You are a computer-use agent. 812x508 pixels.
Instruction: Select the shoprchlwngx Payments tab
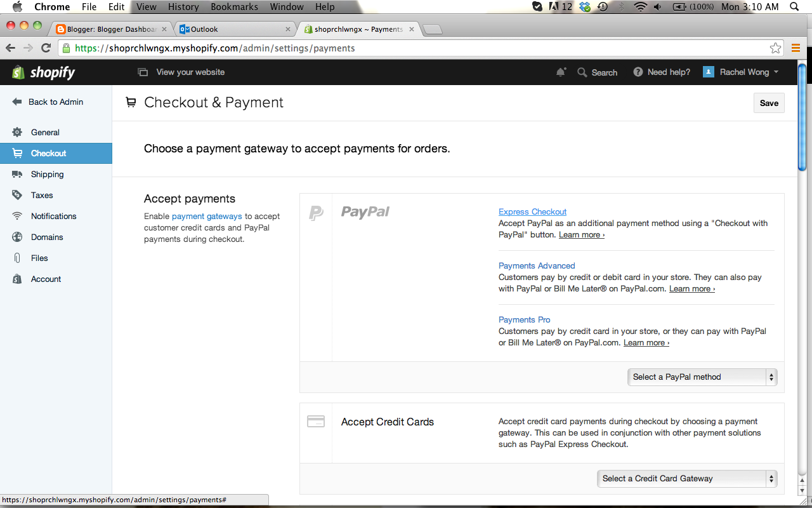(358, 29)
